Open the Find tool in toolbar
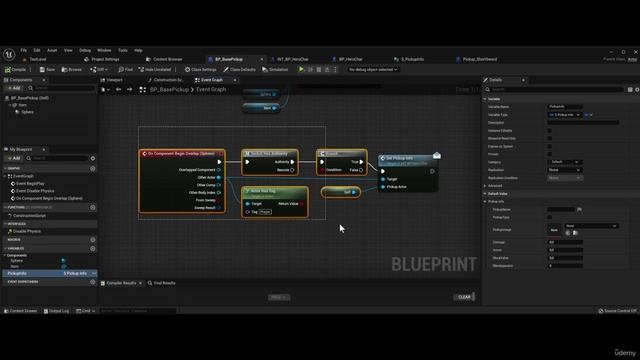 click(125, 69)
